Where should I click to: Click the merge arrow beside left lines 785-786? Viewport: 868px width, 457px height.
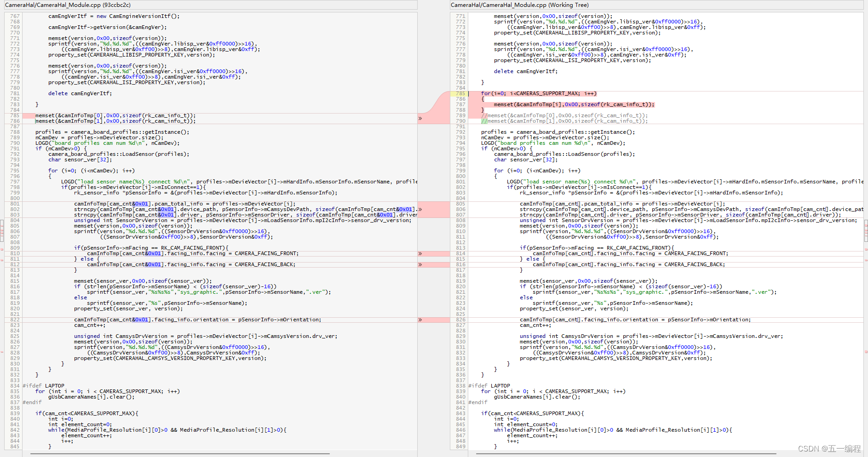click(420, 119)
